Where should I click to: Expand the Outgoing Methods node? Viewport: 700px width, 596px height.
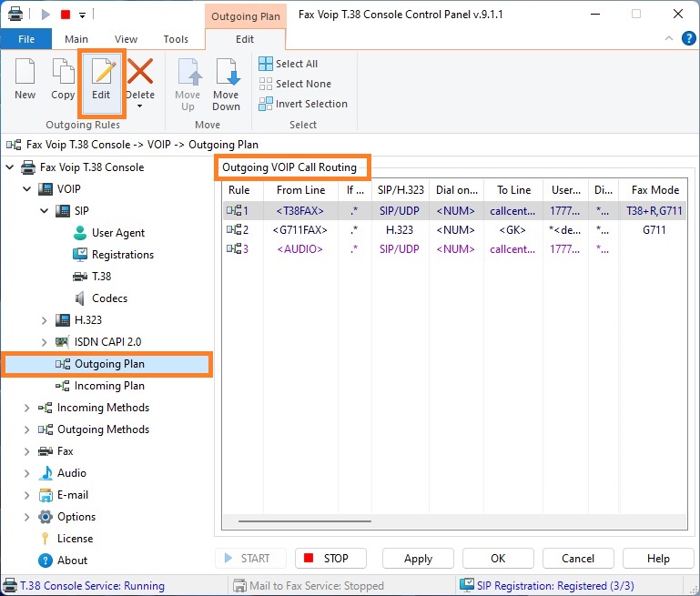click(26, 429)
